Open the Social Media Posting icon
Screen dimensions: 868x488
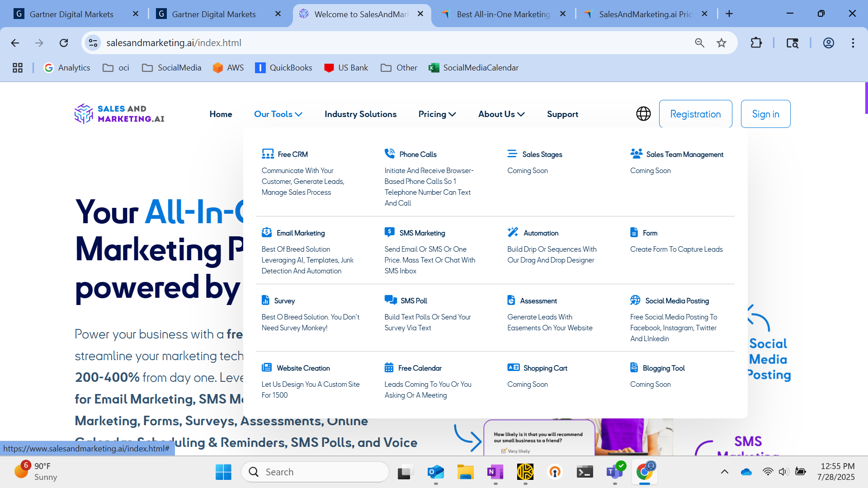(635, 300)
